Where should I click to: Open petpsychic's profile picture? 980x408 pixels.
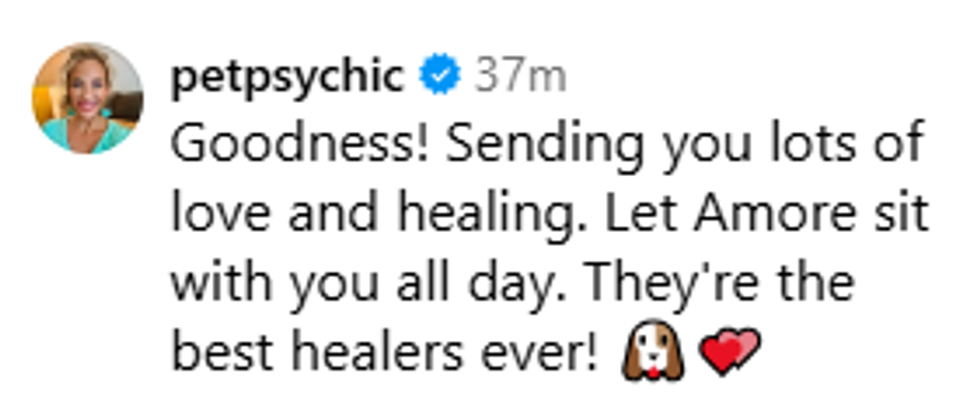[x=88, y=98]
